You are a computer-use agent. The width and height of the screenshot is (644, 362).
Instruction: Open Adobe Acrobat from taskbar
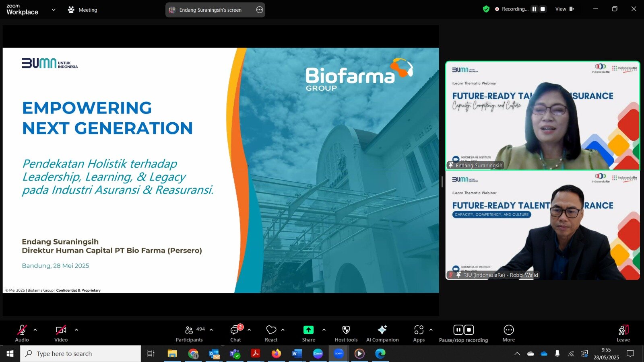point(256,354)
